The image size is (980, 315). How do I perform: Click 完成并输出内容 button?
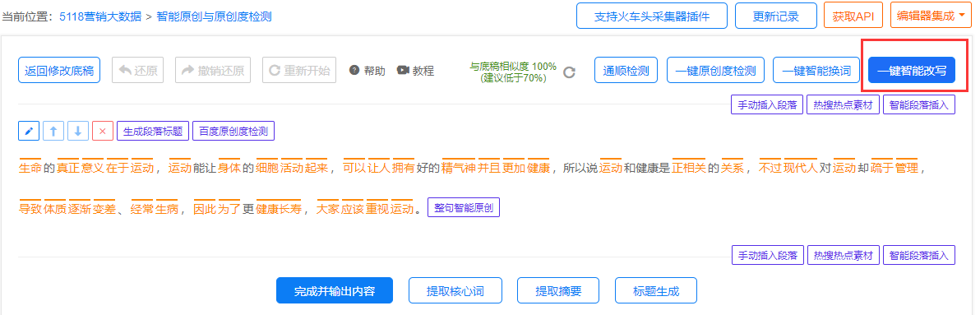tap(335, 290)
